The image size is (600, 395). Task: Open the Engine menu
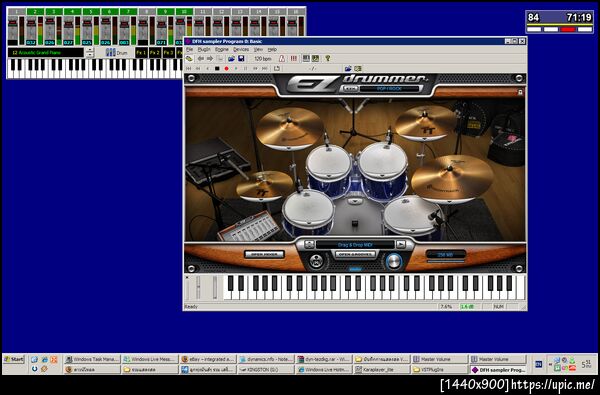pos(222,50)
